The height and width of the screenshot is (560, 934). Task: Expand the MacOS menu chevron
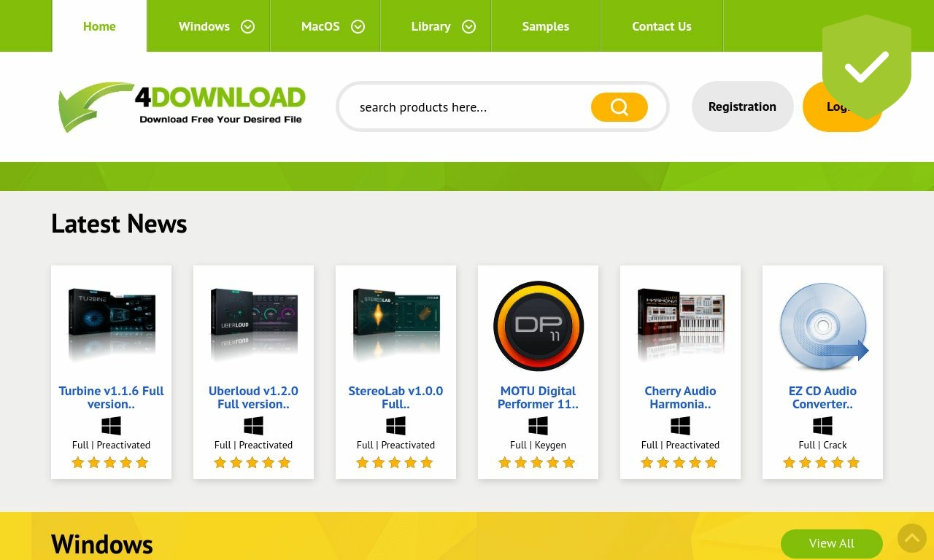coord(358,26)
